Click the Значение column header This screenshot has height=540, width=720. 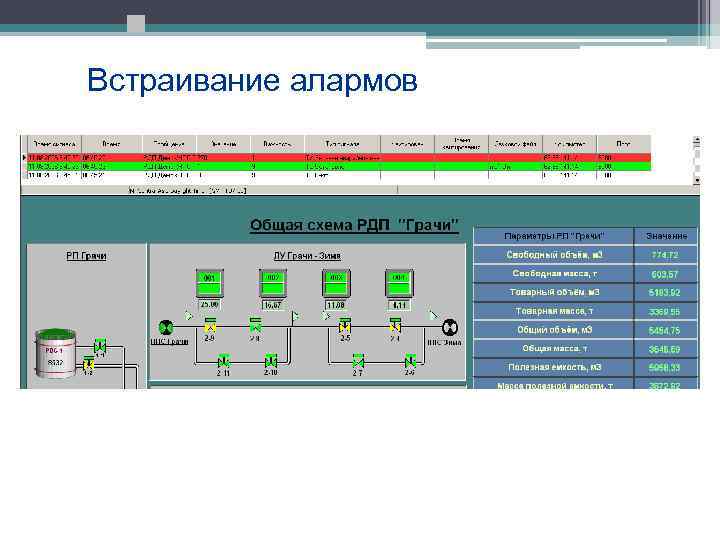666,236
